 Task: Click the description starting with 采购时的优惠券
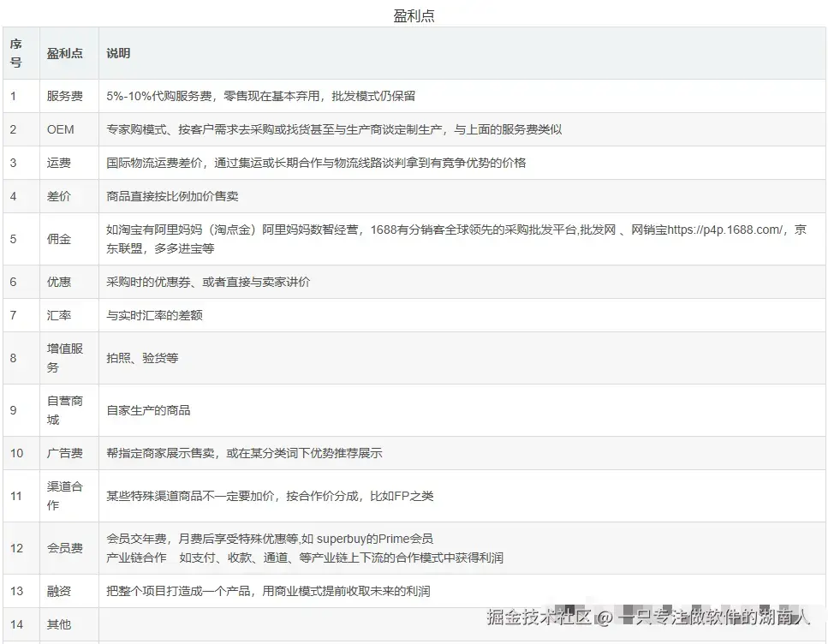208,282
